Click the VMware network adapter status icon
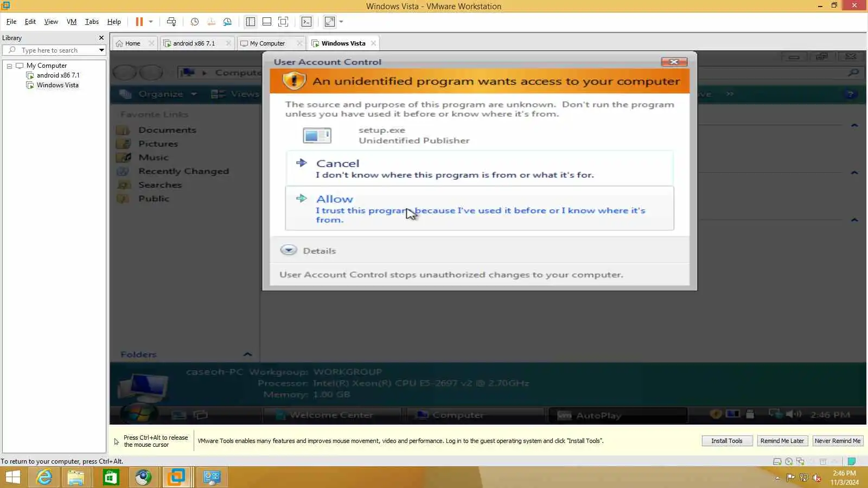This screenshot has width=868, height=488. click(800, 461)
